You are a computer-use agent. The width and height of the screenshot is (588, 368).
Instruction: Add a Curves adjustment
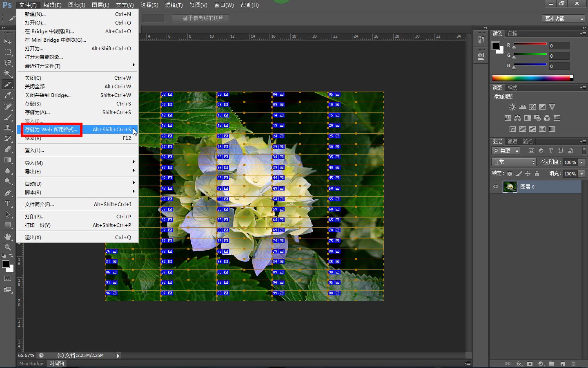[x=532, y=107]
